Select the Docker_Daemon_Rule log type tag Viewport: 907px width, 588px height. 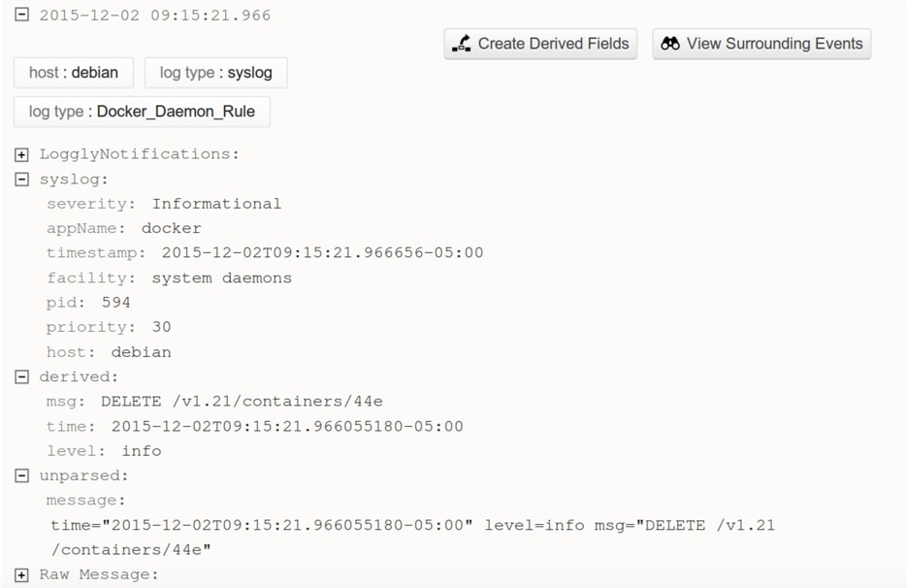pos(142,112)
